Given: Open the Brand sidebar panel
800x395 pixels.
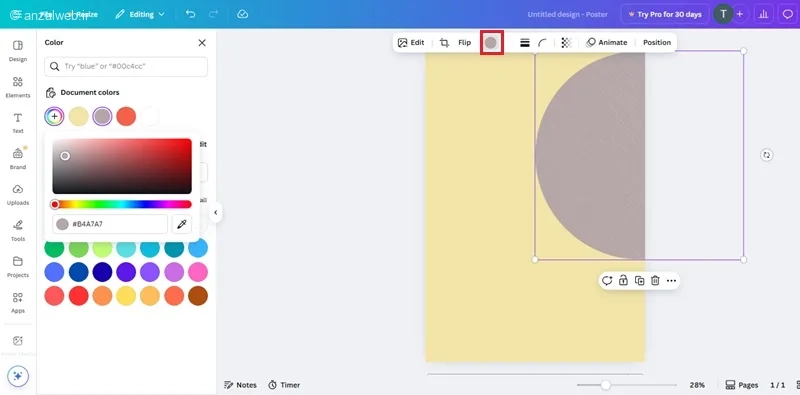Looking at the screenshot, I should pyautogui.click(x=18, y=159).
